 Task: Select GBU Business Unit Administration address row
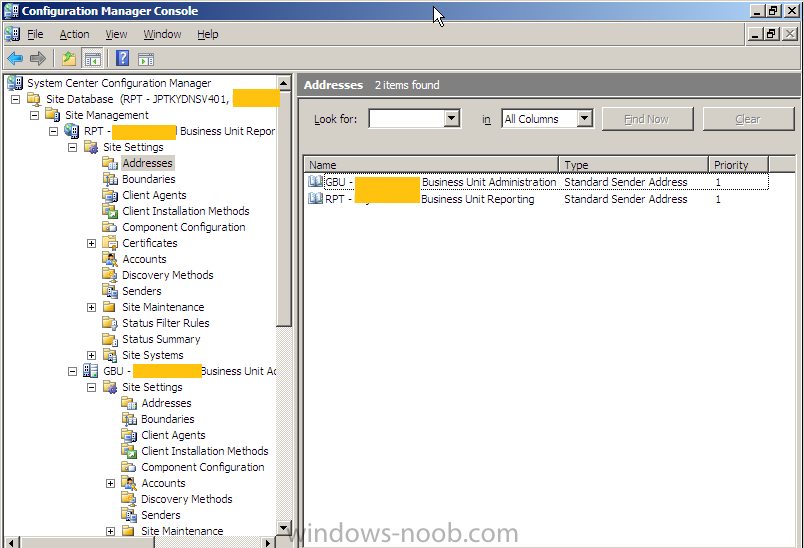537,182
